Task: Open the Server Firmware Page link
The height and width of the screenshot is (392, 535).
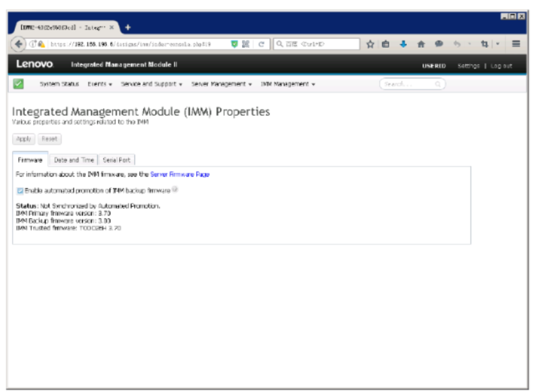Action: click(180, 174)
